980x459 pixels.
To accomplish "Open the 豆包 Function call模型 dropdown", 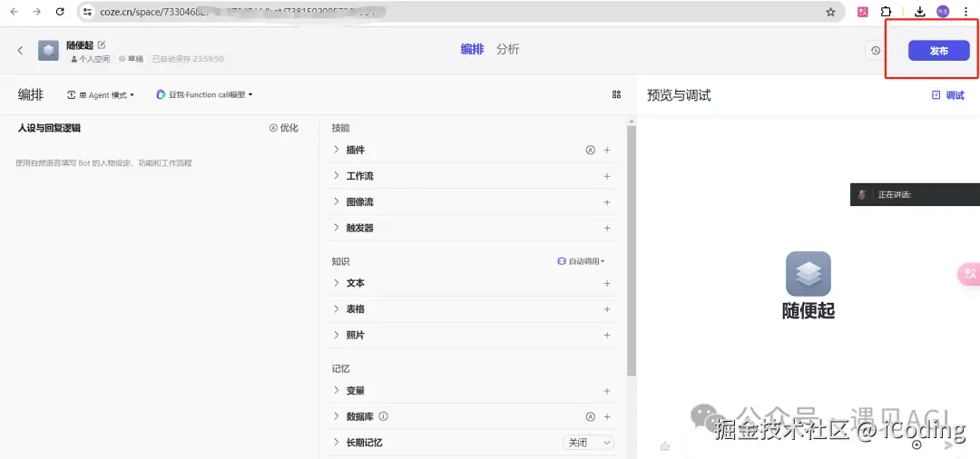I will 204,95.
